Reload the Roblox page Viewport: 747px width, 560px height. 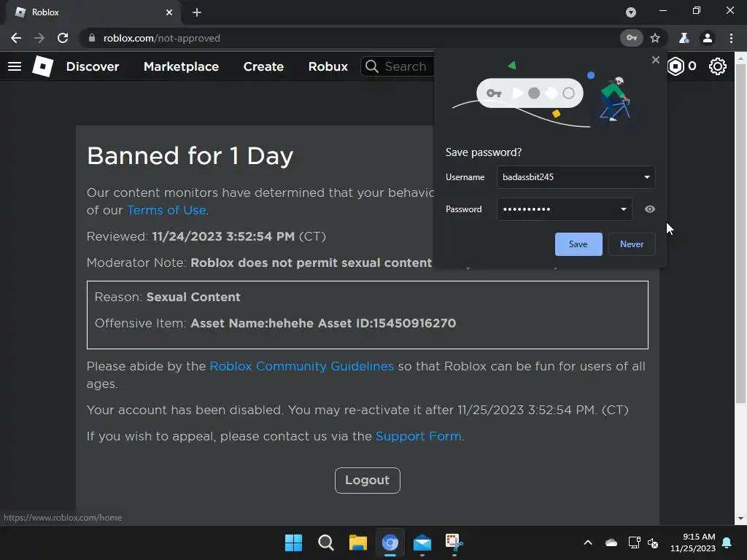tap(63, 38)
